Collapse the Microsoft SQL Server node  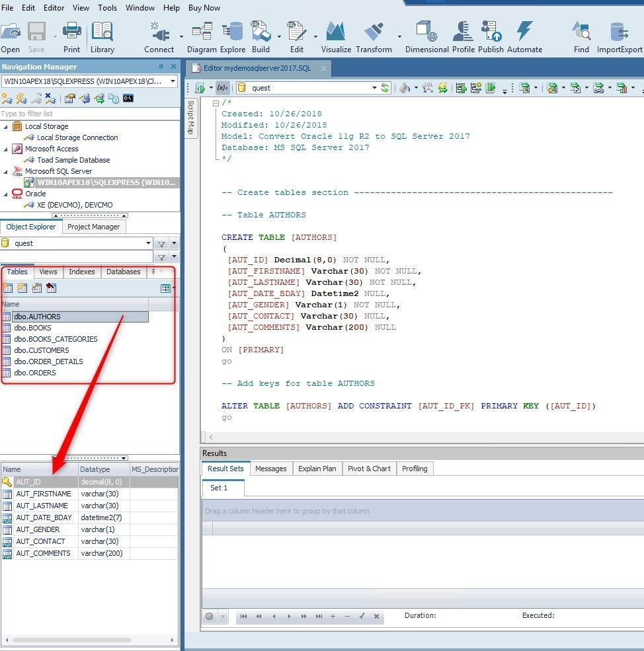[5, 171]
